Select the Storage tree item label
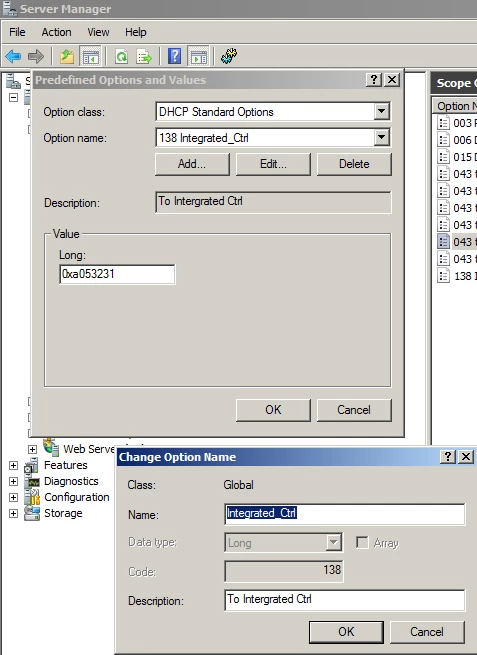The width and height of the screenshot is (477, 655). point(63,513)
